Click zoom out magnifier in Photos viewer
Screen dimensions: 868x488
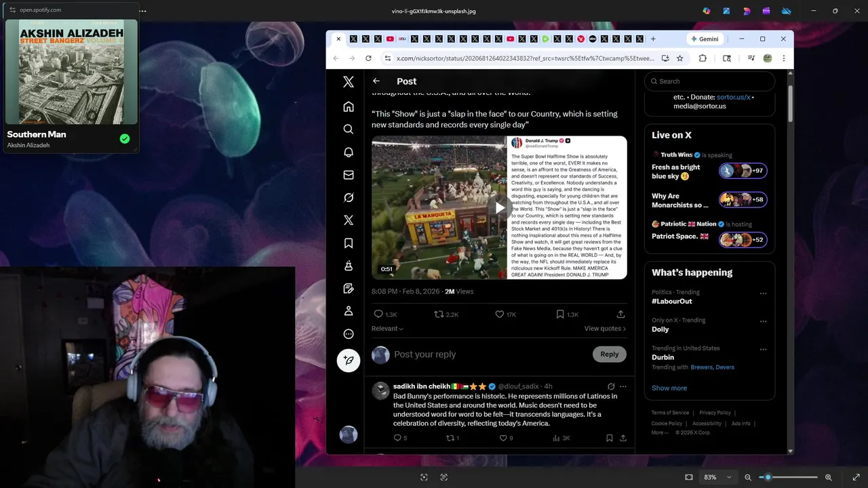748,477
